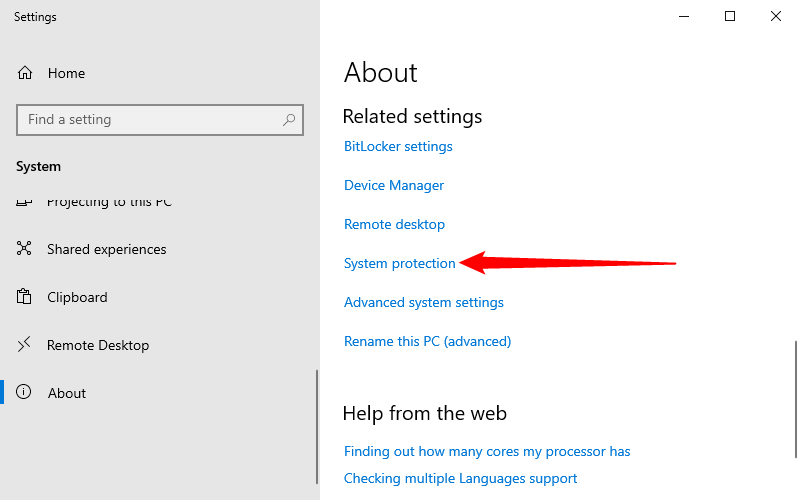The width and height of the screenshot is (799, 500).
Task: Open Advanced system settings
Action: click(x=423, y=302)
